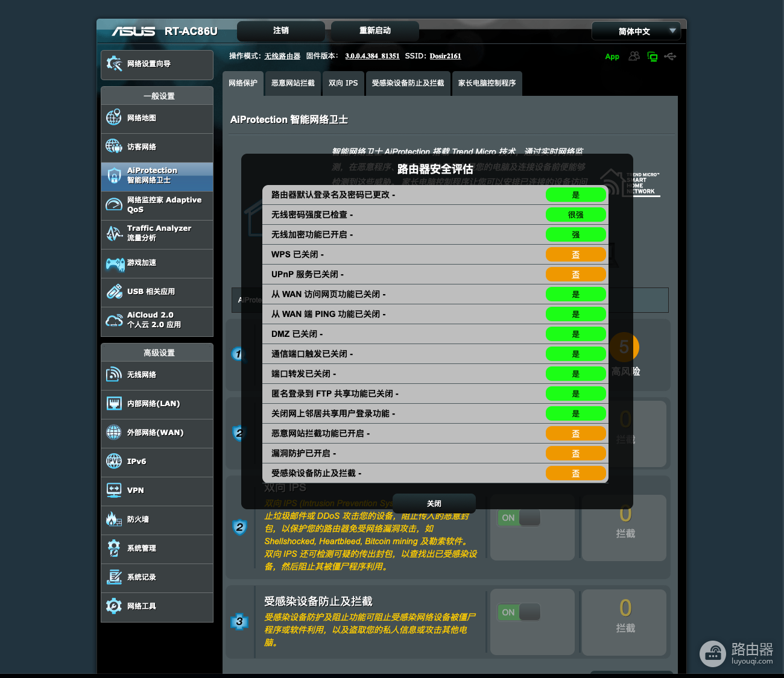784x678 pixels.
Task: Click the 高级设置 section header
Action: (159, 353)
